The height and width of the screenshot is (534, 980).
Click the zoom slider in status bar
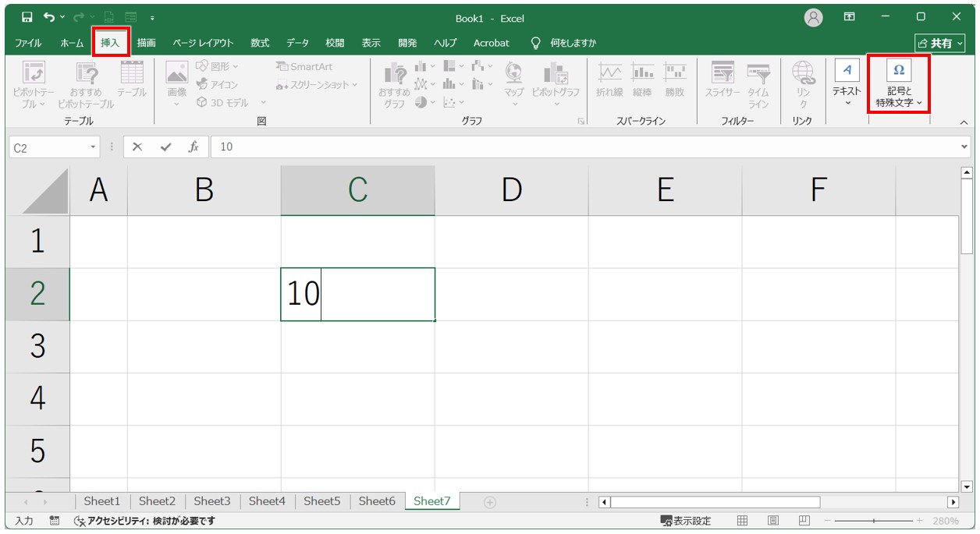tap(874, 521)
